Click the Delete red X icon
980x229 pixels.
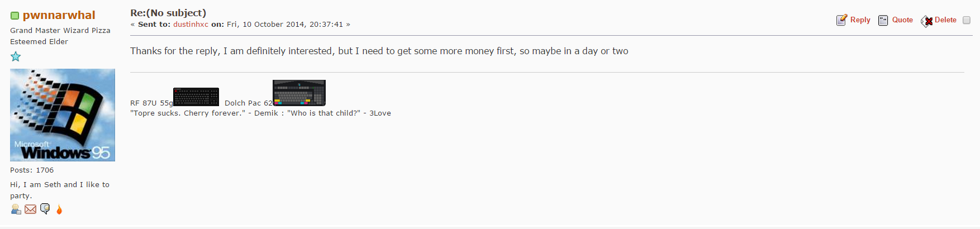coord(927,21)
